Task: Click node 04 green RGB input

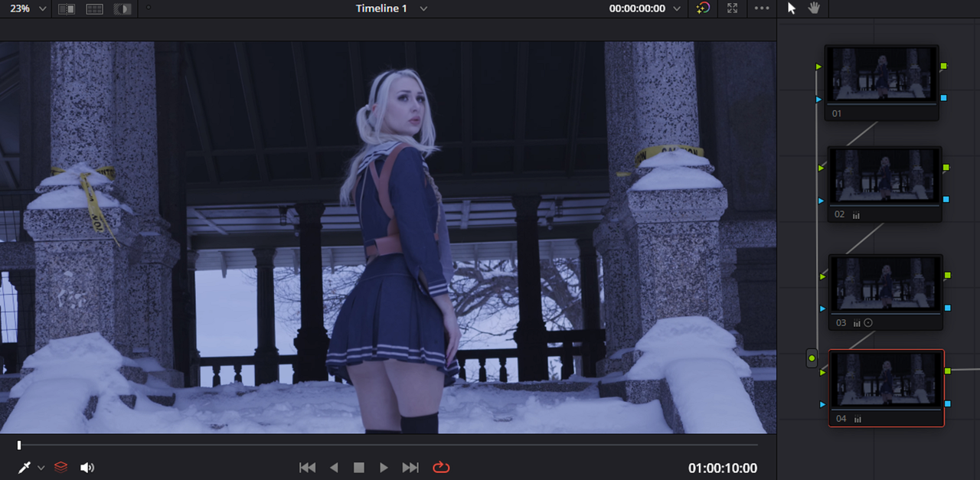Action: (x=823, y=372)
